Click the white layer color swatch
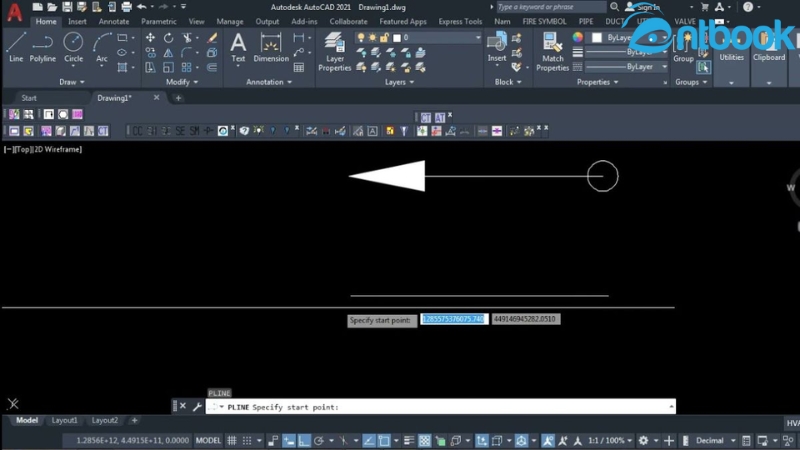The height and width of the screenshot is (450, 800). click(397, 38)
